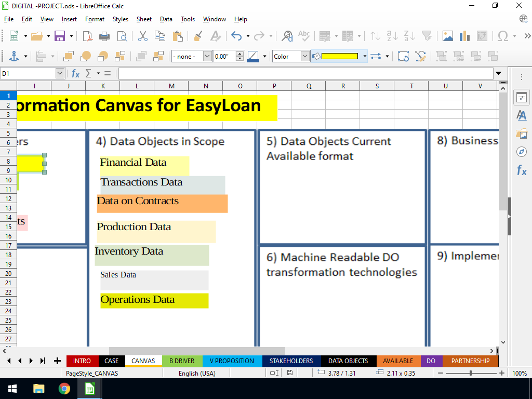Open the Name Box dropdown

point(60,73)
